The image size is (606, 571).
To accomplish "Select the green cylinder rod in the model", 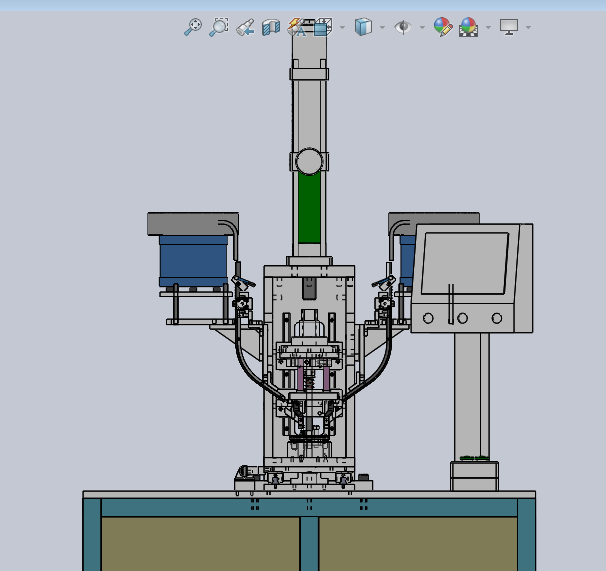I will [x=309, y=209].
